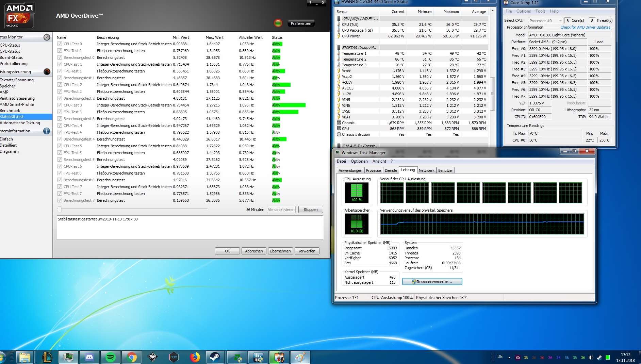Toggle the CPU-Test 0 checkbox
The width and height of the screenshot is (641, 364).
[x=60, y=44]
